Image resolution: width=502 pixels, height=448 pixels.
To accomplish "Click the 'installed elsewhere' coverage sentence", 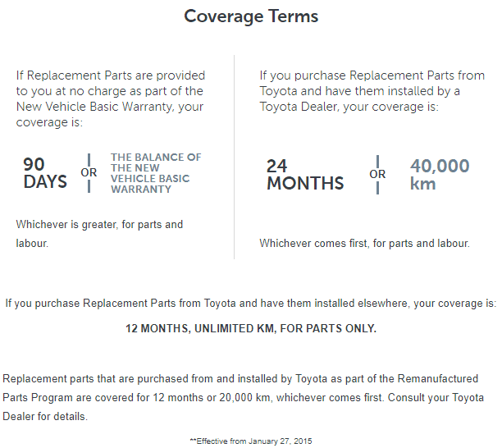I will (x=251, y=304).
